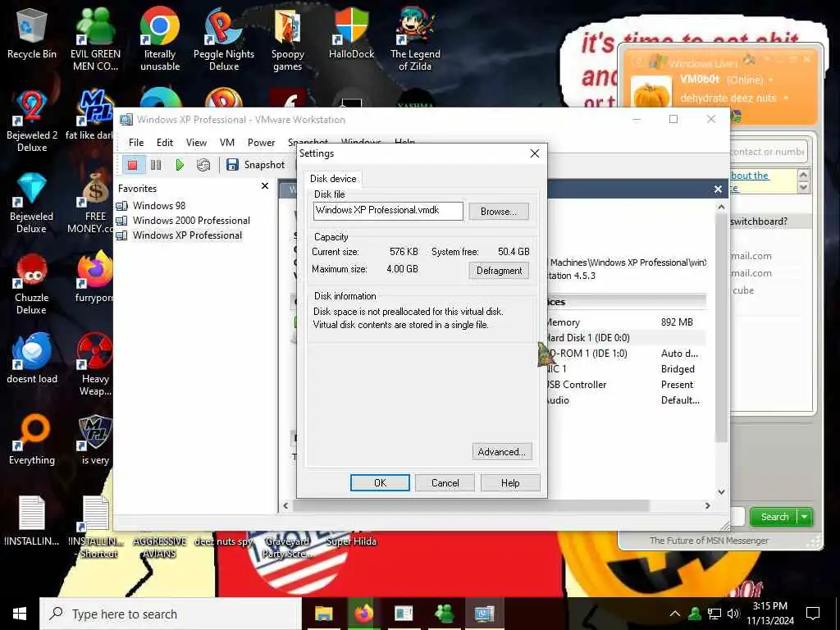Screen dimensions: 840x630
Task: Select the Disk device tab
Action: click(x=333, y=179)
